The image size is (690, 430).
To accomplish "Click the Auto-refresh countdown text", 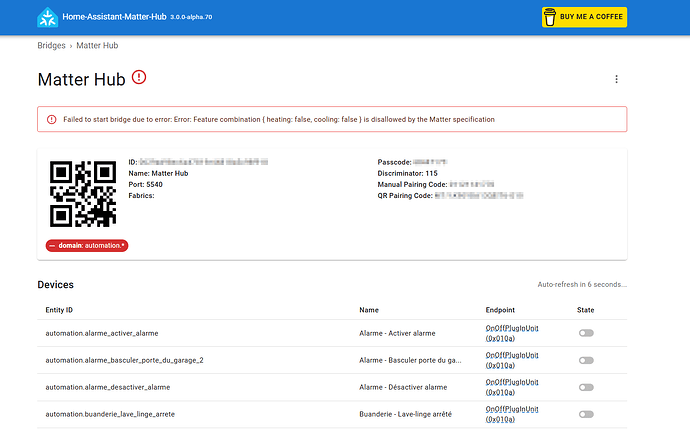I will 582,284.
